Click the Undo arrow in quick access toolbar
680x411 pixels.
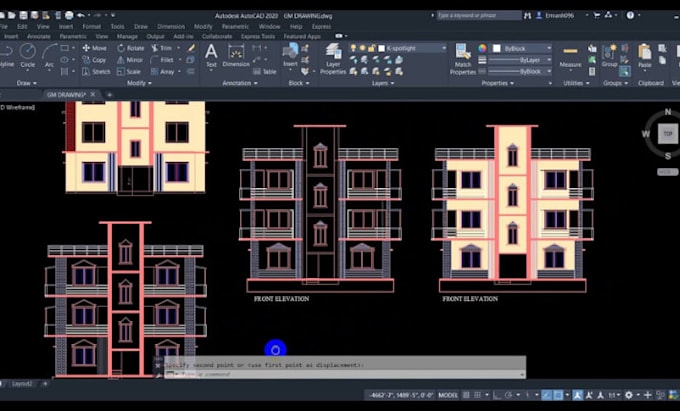coord(81,15)
